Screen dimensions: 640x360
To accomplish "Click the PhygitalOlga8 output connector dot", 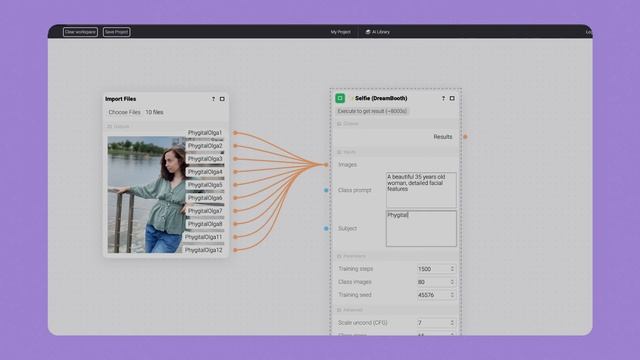I will click(x=235, y=224).
